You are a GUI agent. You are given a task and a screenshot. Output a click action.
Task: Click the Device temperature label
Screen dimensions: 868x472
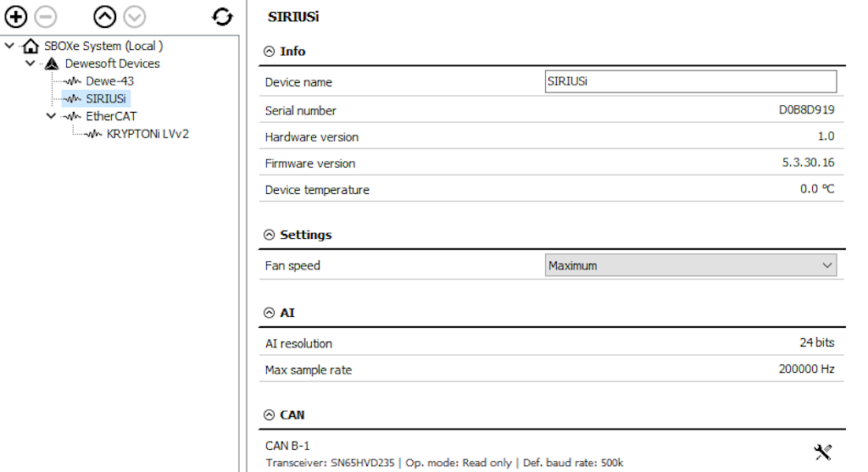coord(317,190)
